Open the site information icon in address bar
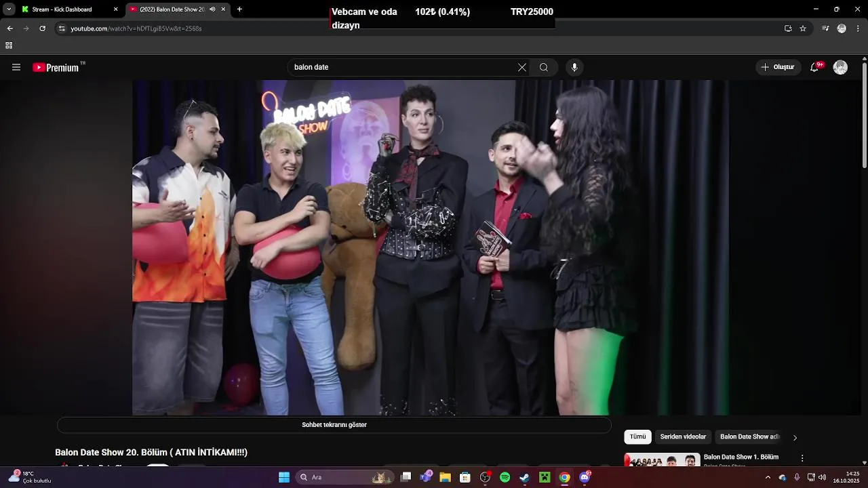The height and width of the screenshot is (488, 868). (62, 28)
